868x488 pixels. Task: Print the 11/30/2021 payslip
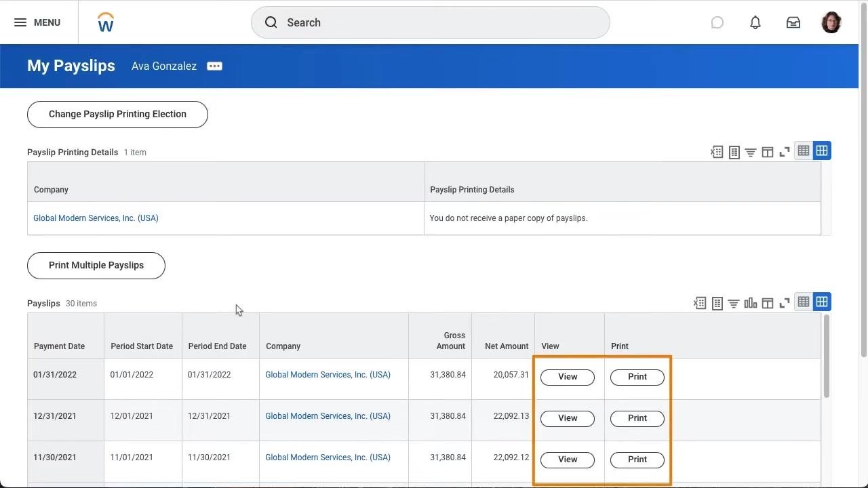click(x=637, y=460)
